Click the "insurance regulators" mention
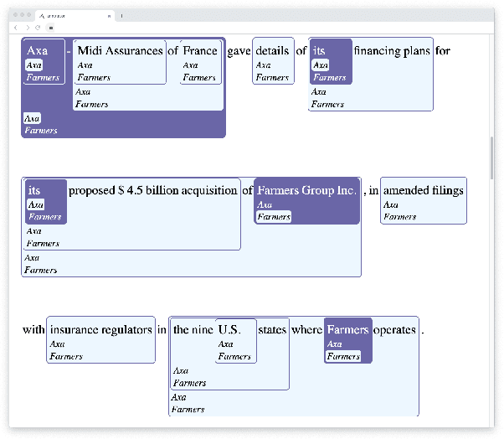The height and width of the screenshot is (439, 504). [x=100, y=330]
